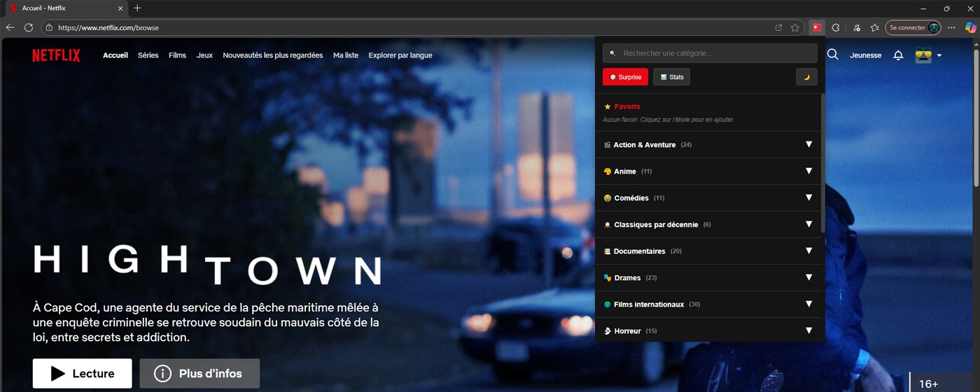980x392 pixels.
Task: Click the Horreur category icon
Action: (x=608, y=331)
